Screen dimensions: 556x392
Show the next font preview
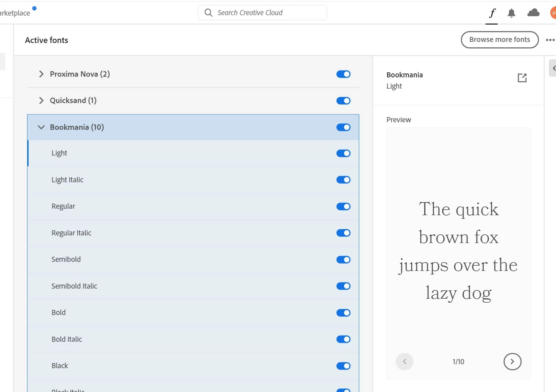[x=512, y=362]
